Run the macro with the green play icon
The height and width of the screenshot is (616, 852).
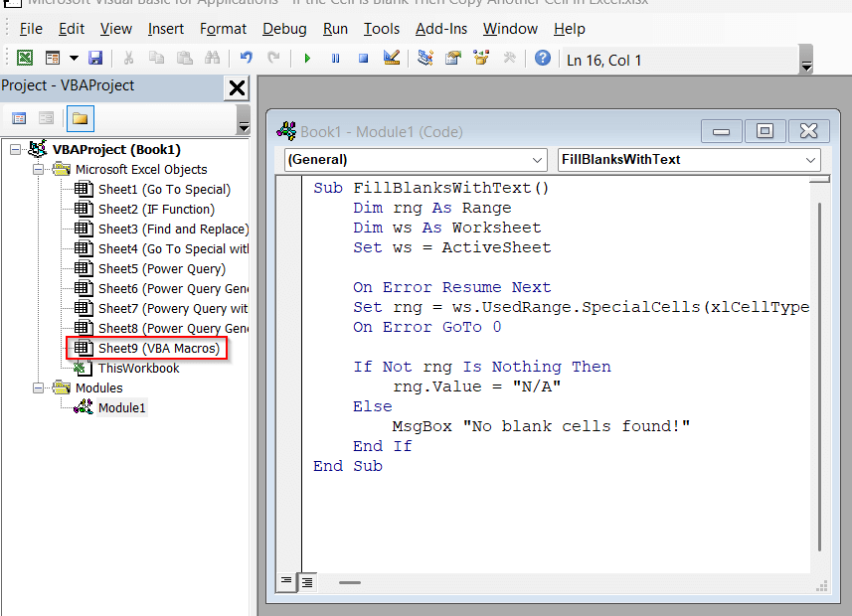307,59
